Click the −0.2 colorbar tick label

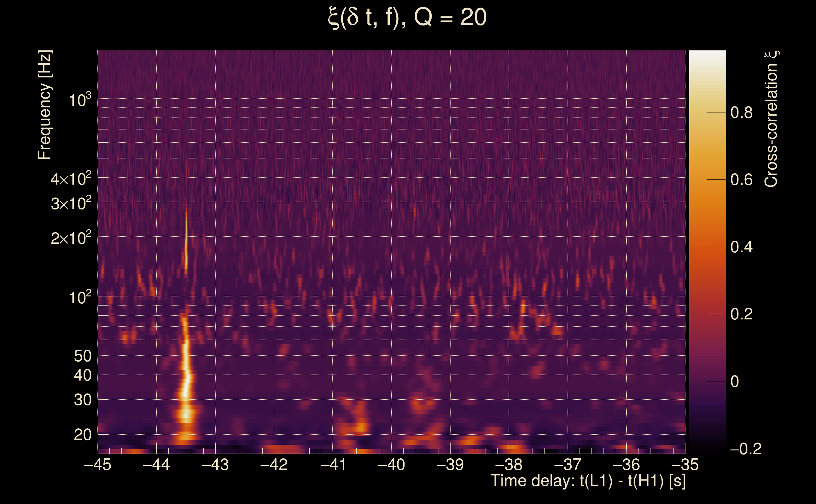pos(745,449)
